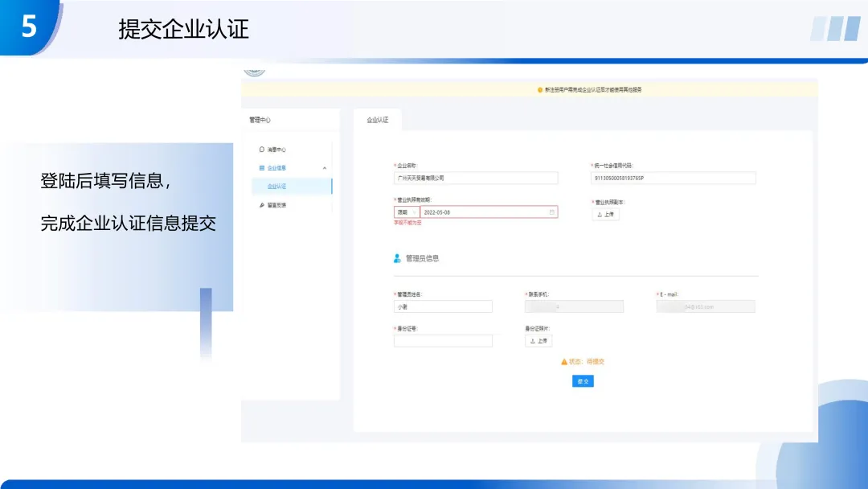Upload 身份证照片 via 上传 button
Screen dimensions: 868x489
coord(538,340)
